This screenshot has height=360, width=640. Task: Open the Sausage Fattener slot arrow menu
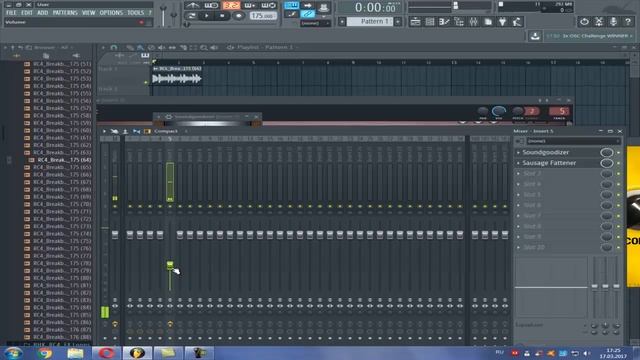coord(518,163)
